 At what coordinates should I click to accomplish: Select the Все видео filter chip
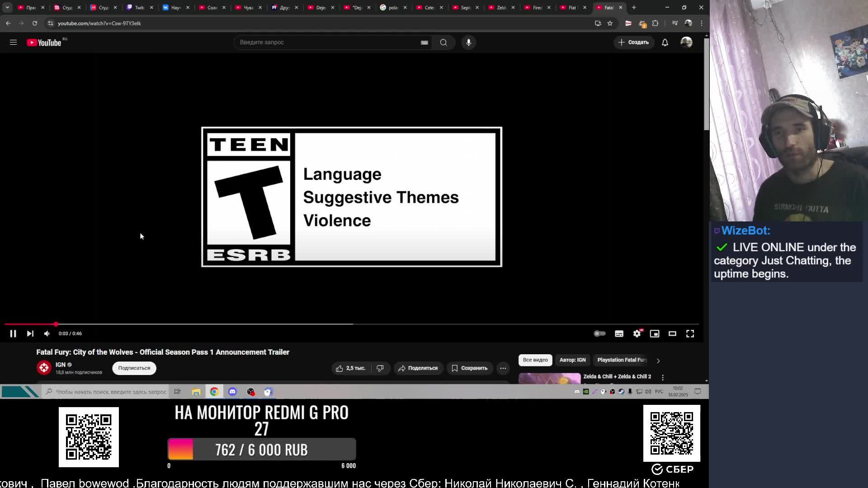(535, 360)
